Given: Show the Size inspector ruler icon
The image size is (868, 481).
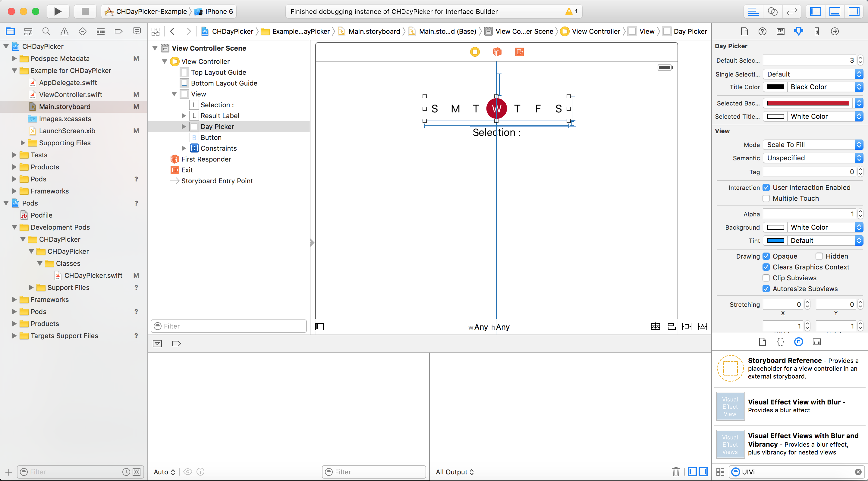Looking at the screenshot, I should coord(816,31).
